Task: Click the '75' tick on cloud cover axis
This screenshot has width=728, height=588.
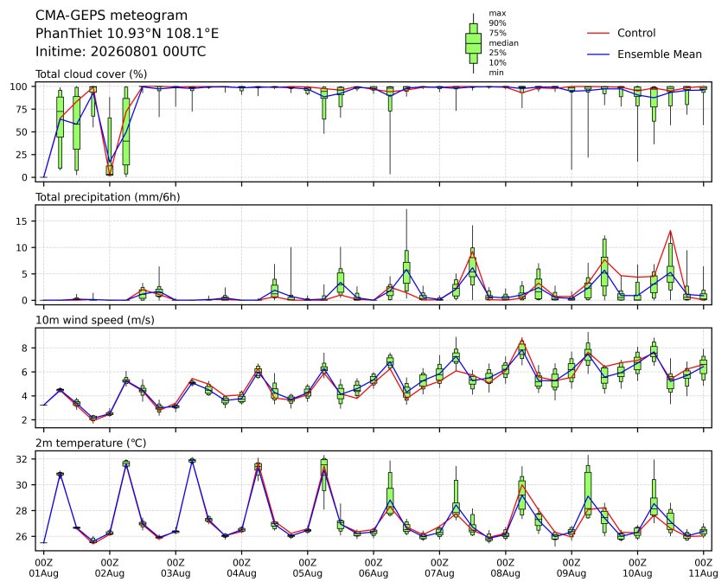Action: (22, 109)
